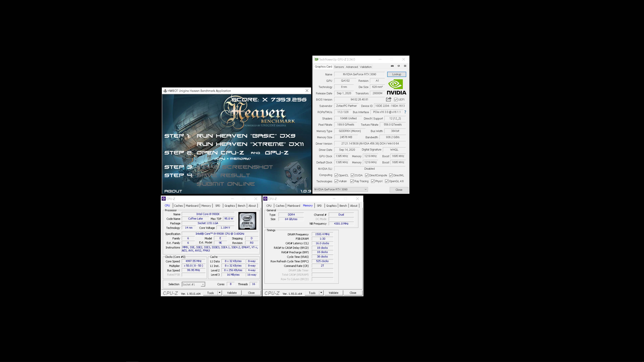Image resolution: width=644 pixels, height=362 pixels.
Task: Switch to Advanced tab in GPU-Z
Action: click(x=352, y=67)
